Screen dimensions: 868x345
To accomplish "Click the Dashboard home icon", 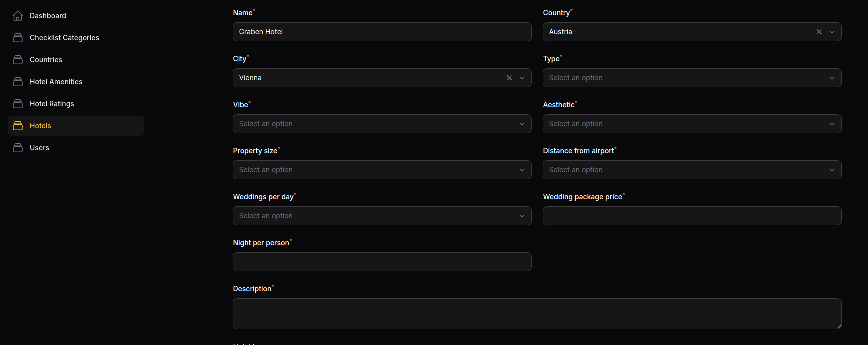I will pyautogui.click(x=18, y=16).
